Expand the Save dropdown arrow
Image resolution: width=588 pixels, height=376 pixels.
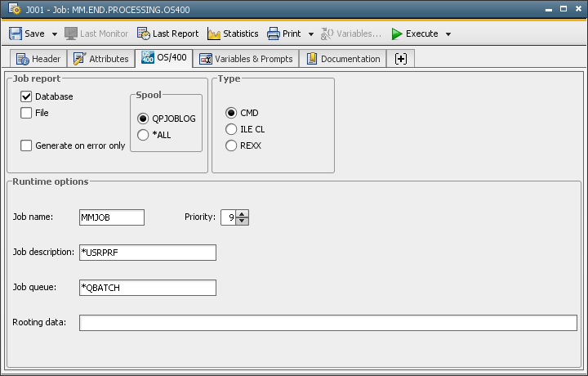(x=55, y=34)
